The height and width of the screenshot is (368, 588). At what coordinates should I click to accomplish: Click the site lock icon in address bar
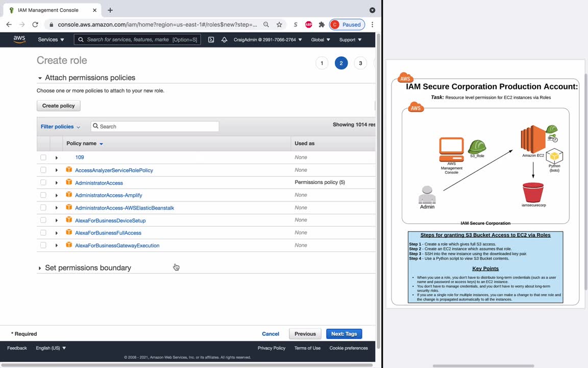click(x=51, y=25)
